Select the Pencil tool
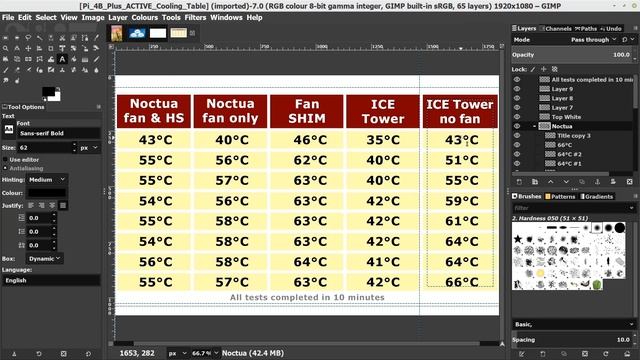 click(96, 59)
